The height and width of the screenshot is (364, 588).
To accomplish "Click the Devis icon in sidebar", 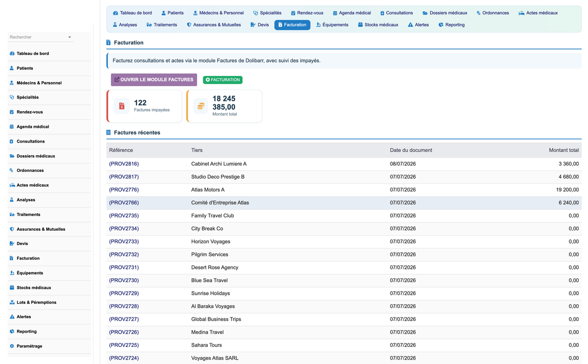I will pyautogui.click(x=12, y=243).
